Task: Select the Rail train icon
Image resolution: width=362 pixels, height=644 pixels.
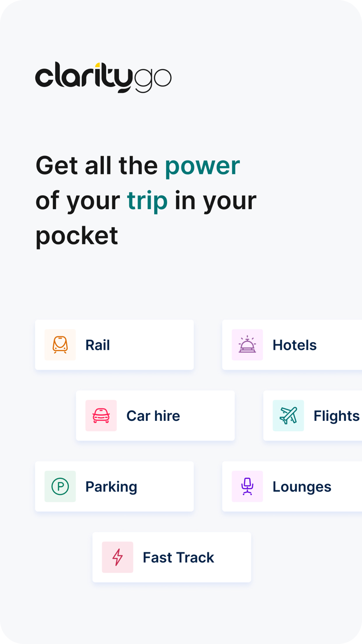Action: pos(60,345)
